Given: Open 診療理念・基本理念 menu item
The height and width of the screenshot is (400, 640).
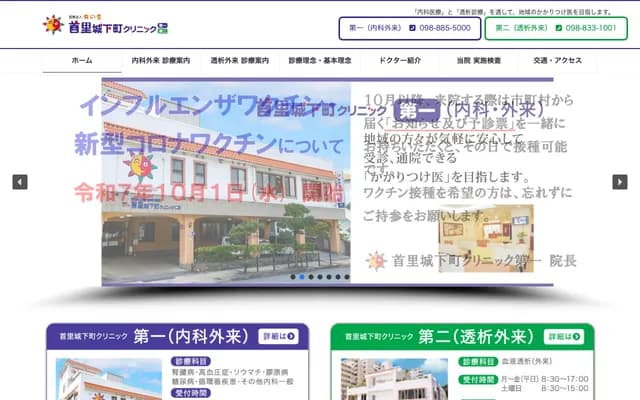Looking at the screenshot, I should coord(320,60).
